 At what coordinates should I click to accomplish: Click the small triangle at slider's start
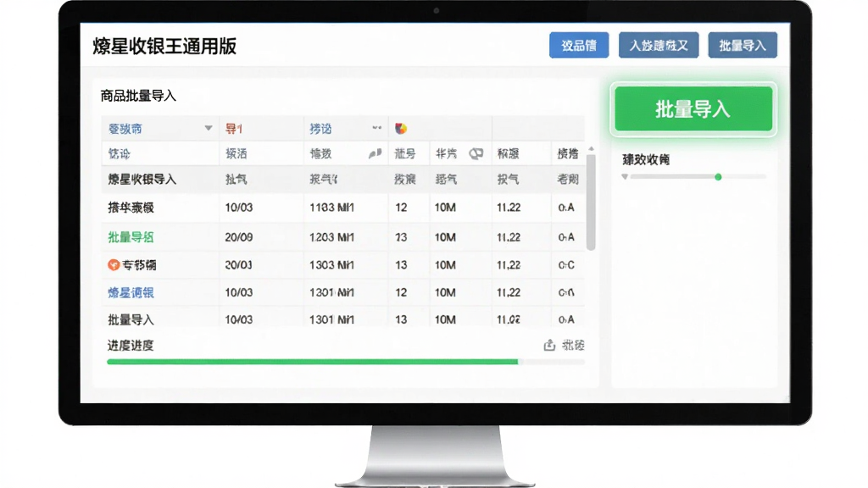point(625,177)
